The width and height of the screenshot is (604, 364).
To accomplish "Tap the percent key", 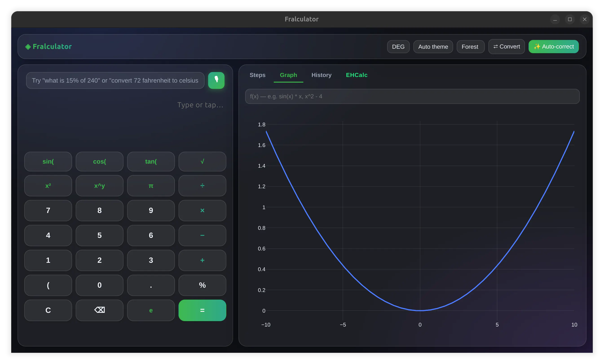I will pos(202,285).
